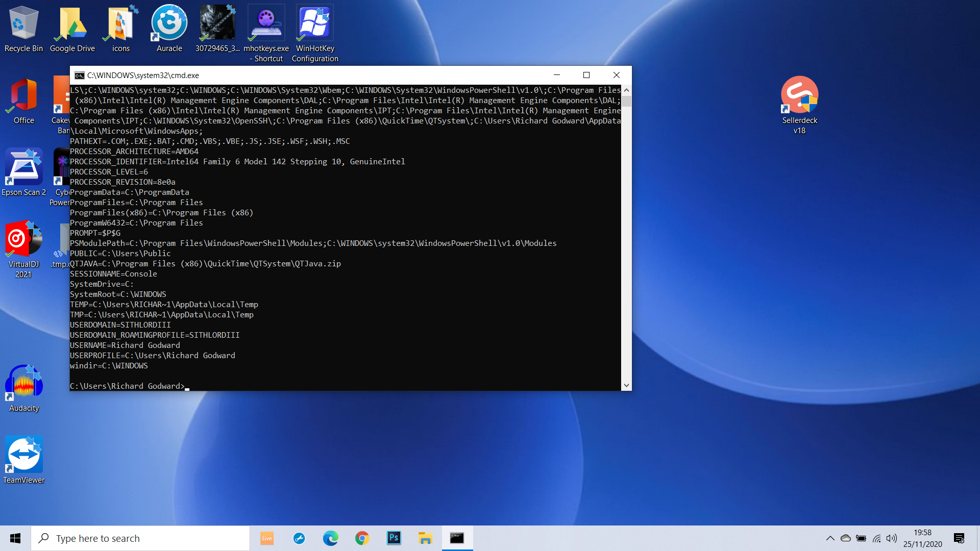Launch Google Chrome from taskbar
The image size is (980, 551).
pyautogui.click(x=362, y=538)
